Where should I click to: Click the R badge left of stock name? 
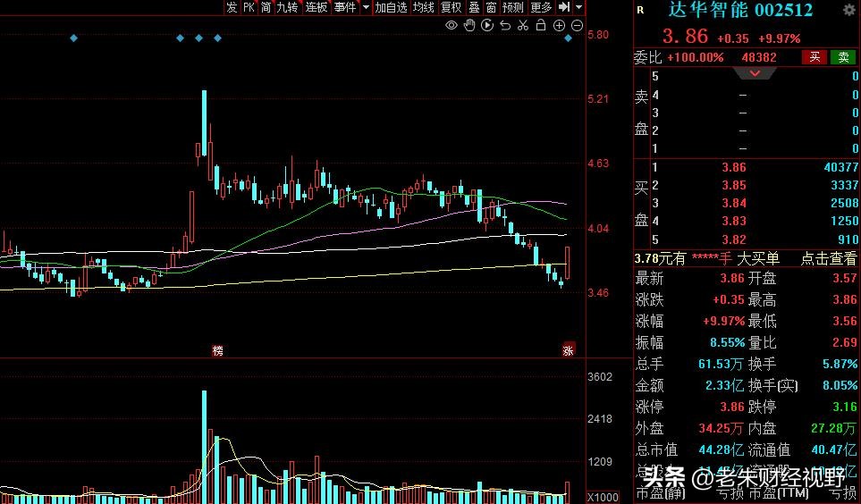[640, 10]
